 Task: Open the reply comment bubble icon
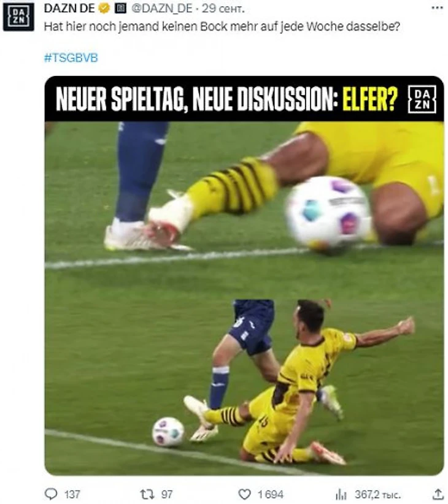click(51, 494)
